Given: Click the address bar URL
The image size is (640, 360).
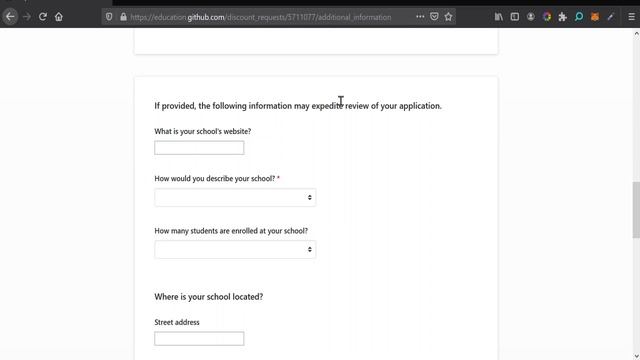Looking at the screenshot, I should point(261,17).
